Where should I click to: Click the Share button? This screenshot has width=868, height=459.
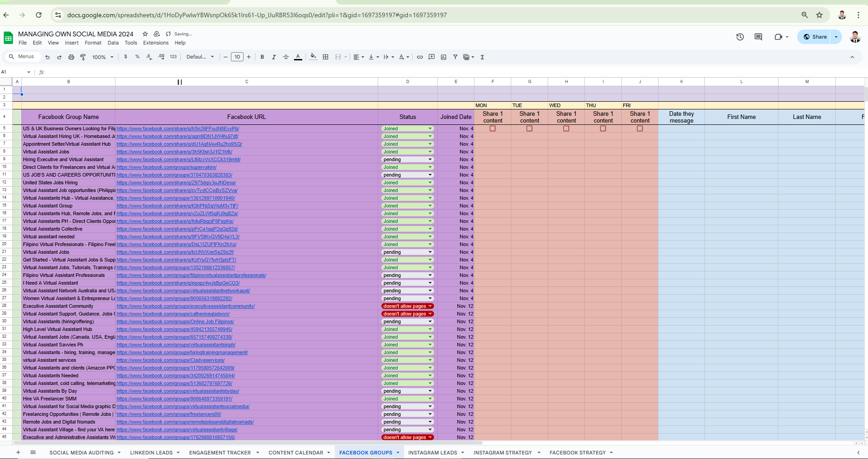[815, 37]
